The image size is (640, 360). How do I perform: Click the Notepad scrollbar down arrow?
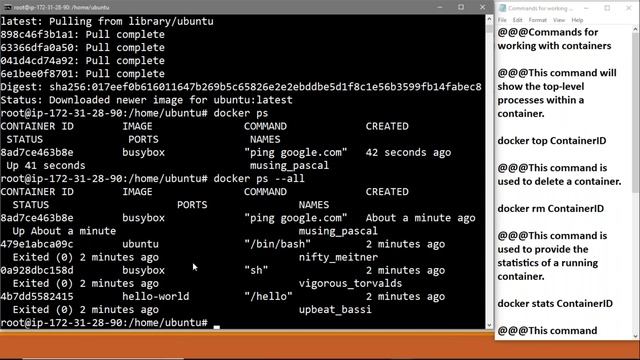click(636, 336)
